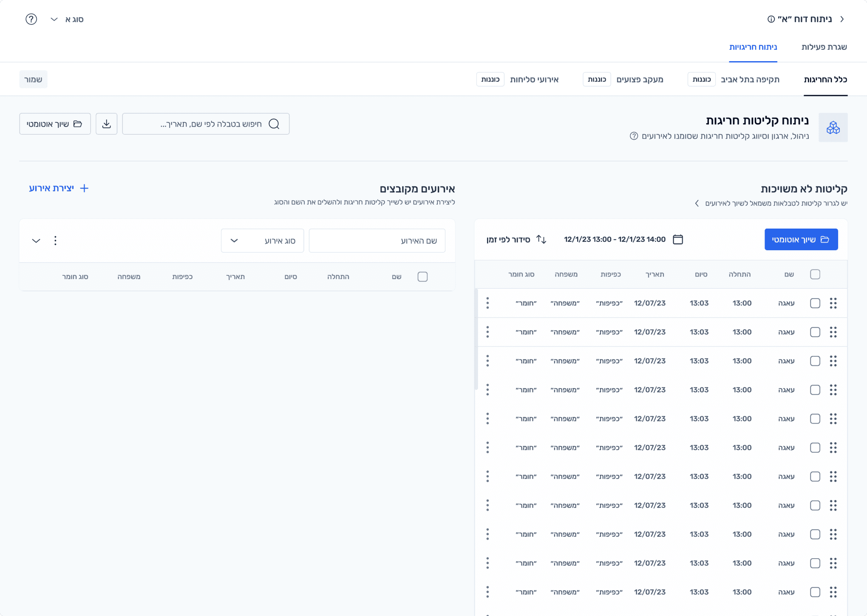Switch to the שגרת פעילות tab
The image size is (867, 616).
coord(824,47)
